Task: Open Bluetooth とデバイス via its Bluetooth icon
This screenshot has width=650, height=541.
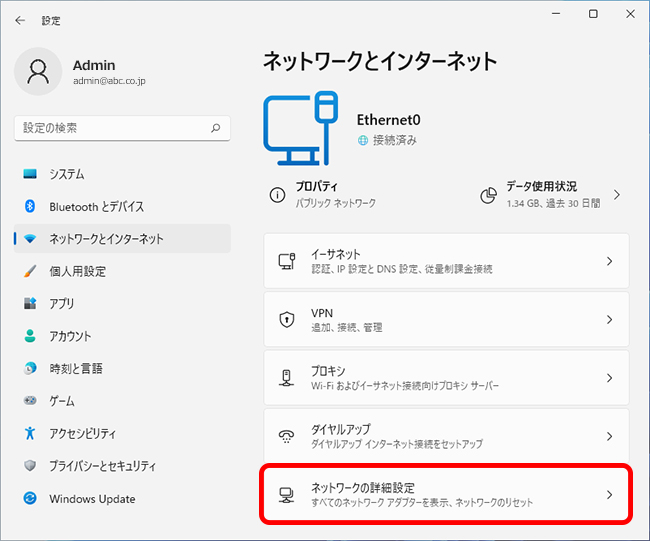Action: 30,206
